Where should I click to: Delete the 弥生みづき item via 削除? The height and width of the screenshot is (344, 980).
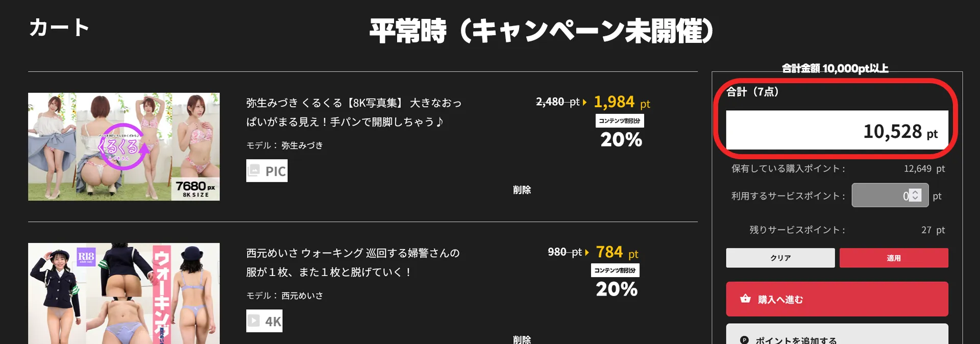click(522, 190)
